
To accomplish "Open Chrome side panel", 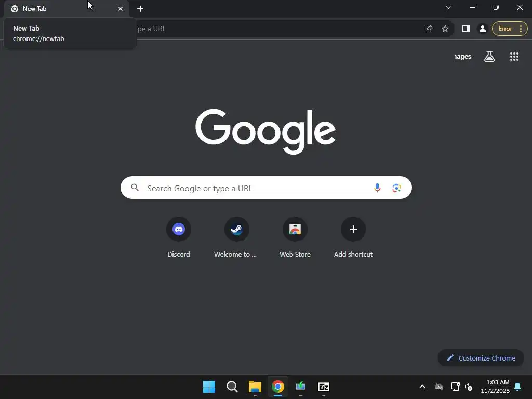I will 466,29.
